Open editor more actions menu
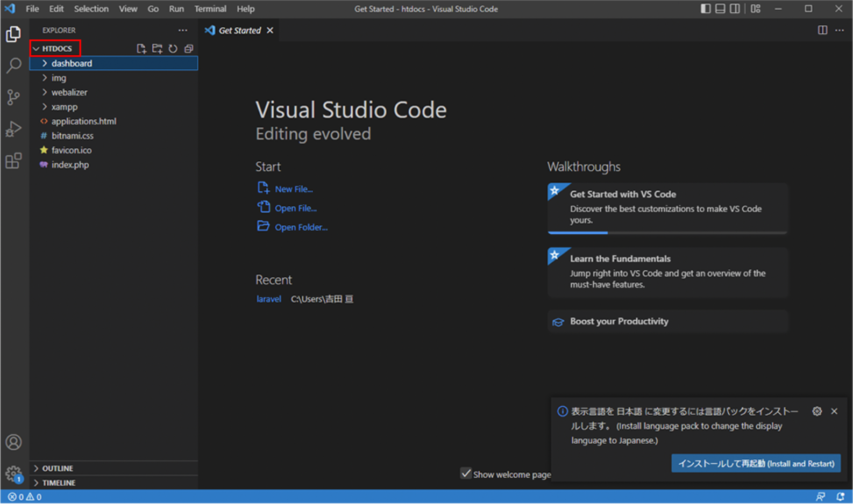This screenshot has height=504, width=853. pos(840,31)
